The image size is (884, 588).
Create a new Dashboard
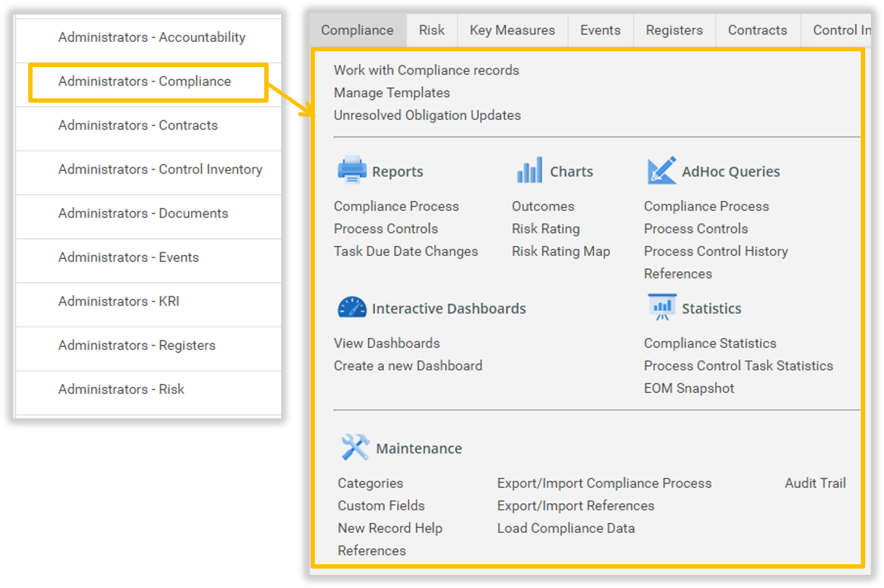pos(408,365)
